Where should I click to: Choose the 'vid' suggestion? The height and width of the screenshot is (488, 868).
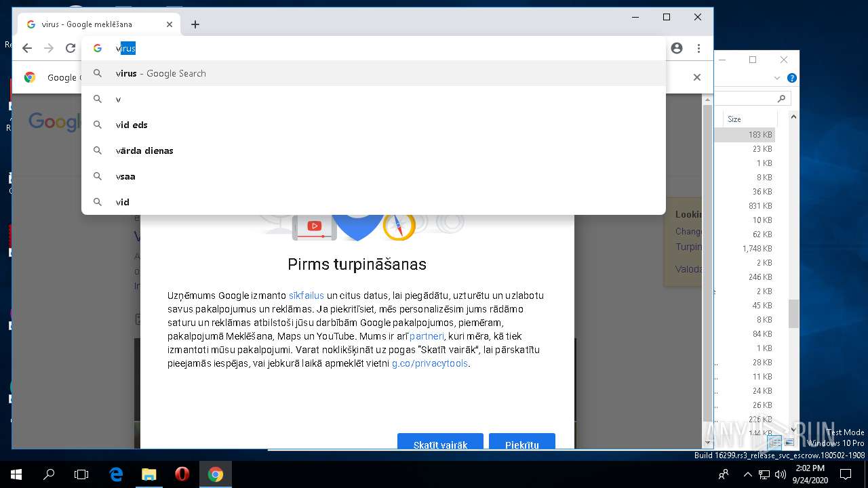point(374,202)
